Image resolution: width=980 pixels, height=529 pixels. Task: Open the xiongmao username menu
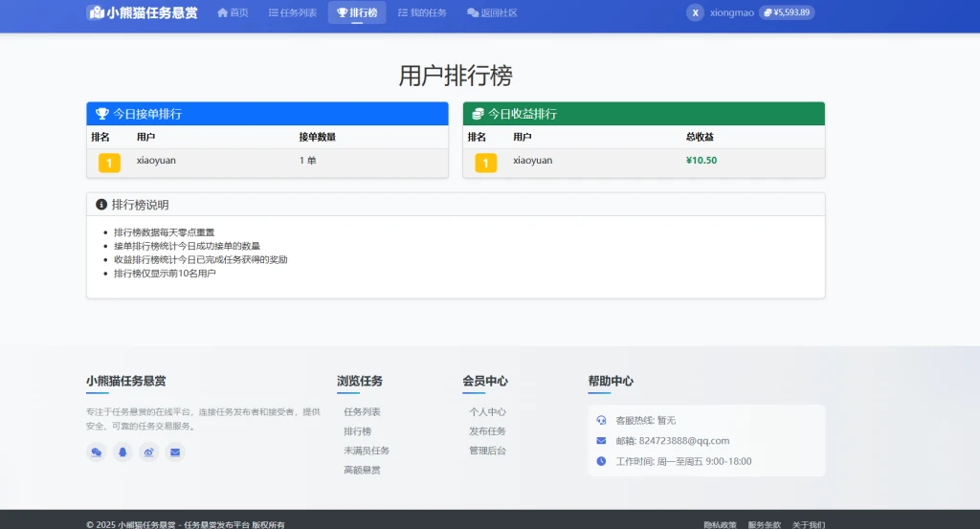tap(732, 13)
